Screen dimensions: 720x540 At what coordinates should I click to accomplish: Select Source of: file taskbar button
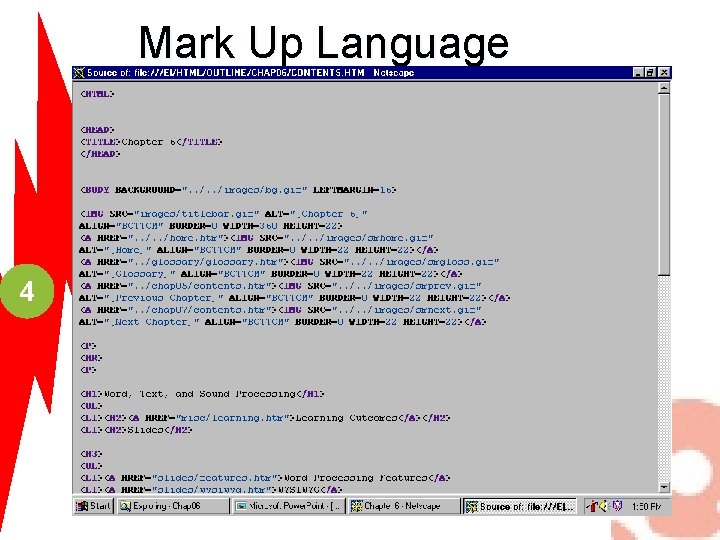coord(520,506)
